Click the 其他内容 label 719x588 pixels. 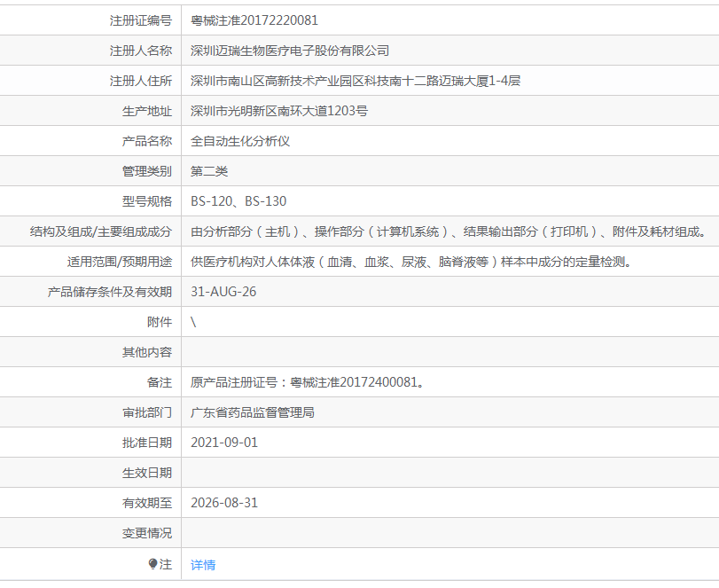147,352
